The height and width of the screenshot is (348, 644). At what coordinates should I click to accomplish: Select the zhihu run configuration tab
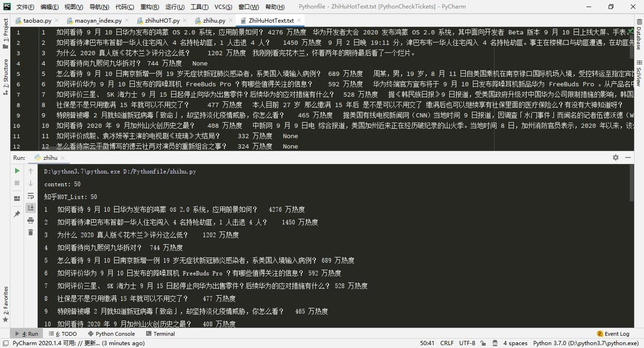[50, 157]
